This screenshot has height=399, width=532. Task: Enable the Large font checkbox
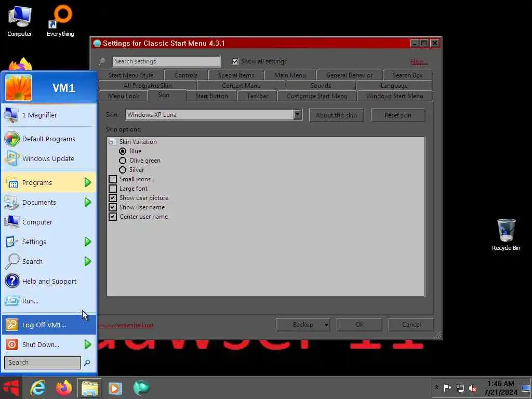click(x=113, y=188)
